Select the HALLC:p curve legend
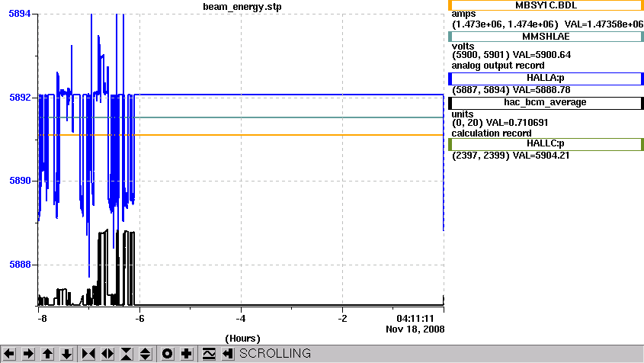Image resolution: width=644 pixels, height=363 pixels. [x=546, y=144]
